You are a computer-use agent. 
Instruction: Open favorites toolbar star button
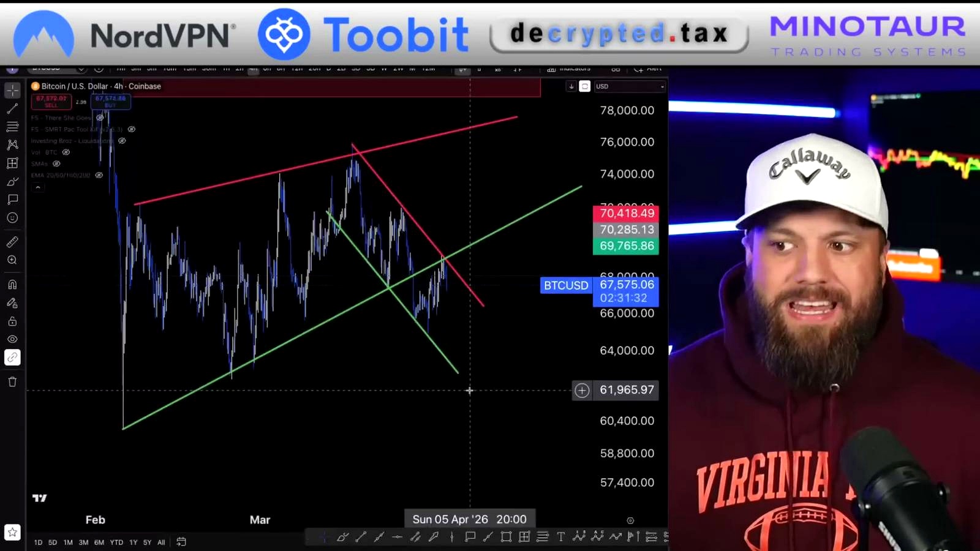[12, 533]
